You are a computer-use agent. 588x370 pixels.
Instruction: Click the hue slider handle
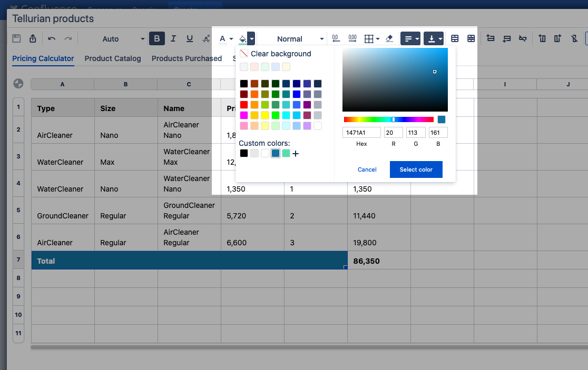coord(394,119)
